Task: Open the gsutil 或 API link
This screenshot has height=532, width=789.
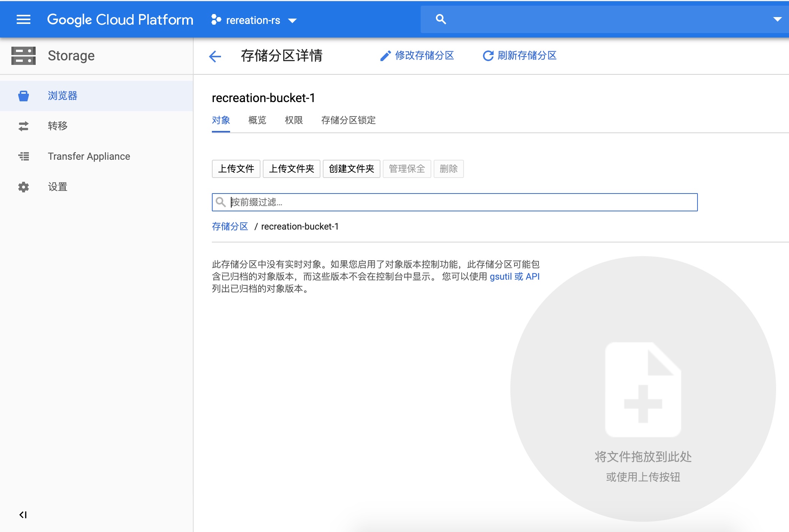Action: click(x=514, y=277)
